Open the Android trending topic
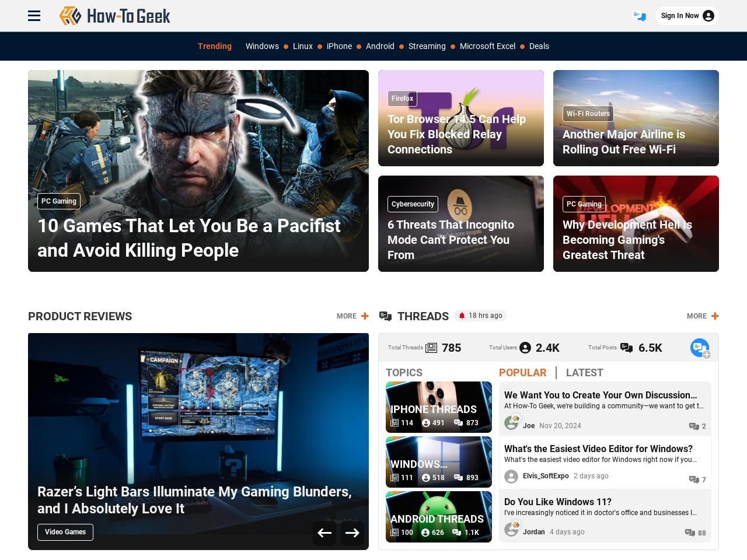The height and width of the screenshot is (560, 747). click(380, 46)
